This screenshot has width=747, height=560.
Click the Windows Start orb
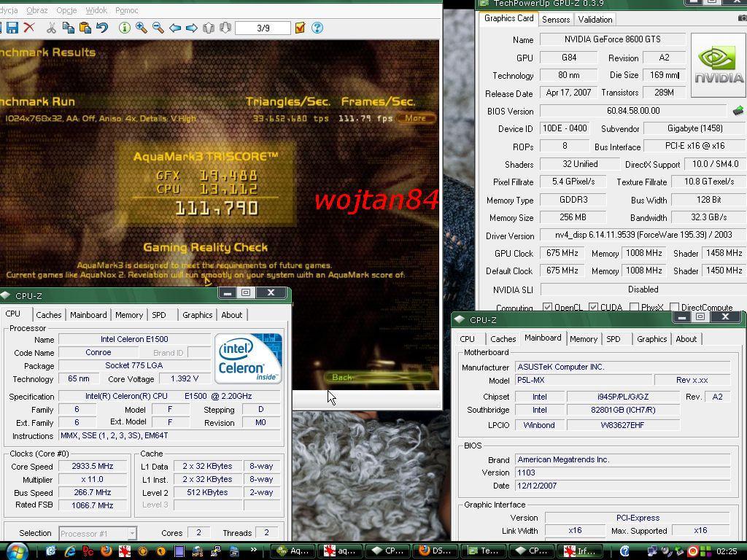[x=18, y=551]
